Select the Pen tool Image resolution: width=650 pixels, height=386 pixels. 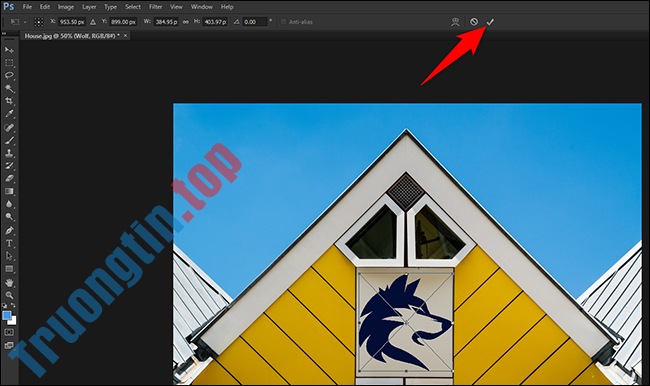(x=9, y=231)
